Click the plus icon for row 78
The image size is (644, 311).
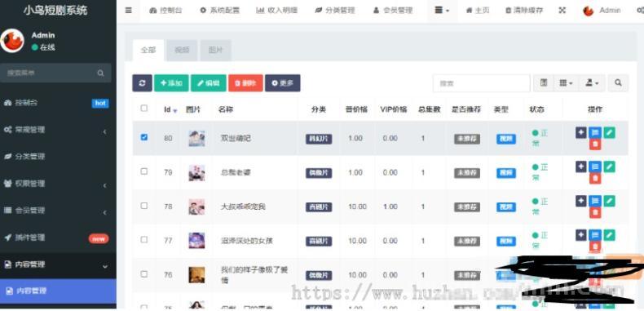coord(580,201)
